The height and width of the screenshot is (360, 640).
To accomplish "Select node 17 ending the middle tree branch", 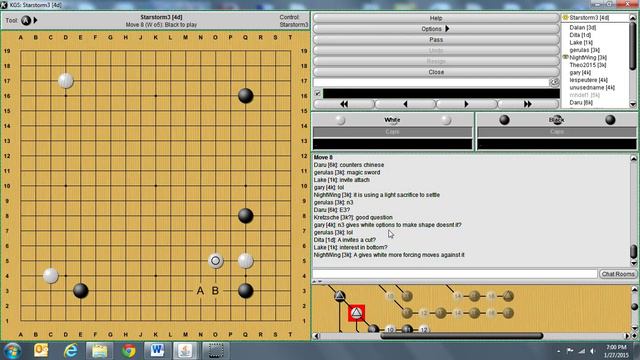I will (x=508, y=313).
